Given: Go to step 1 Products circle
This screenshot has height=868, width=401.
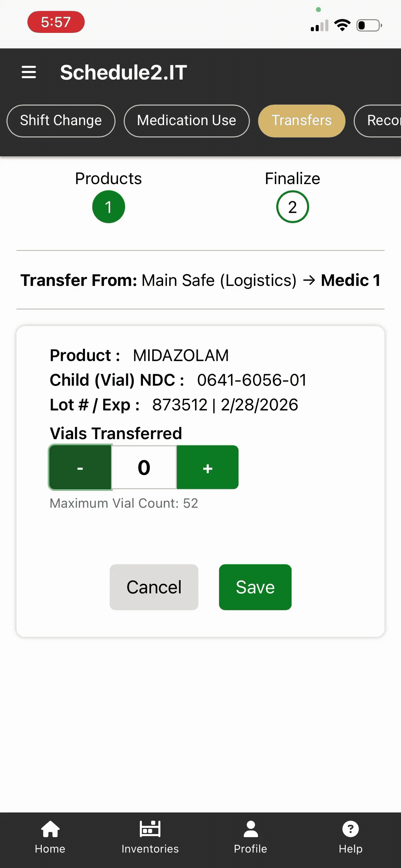Looking at the screenshot, I should pyautogui.click(x=109, y=207).
